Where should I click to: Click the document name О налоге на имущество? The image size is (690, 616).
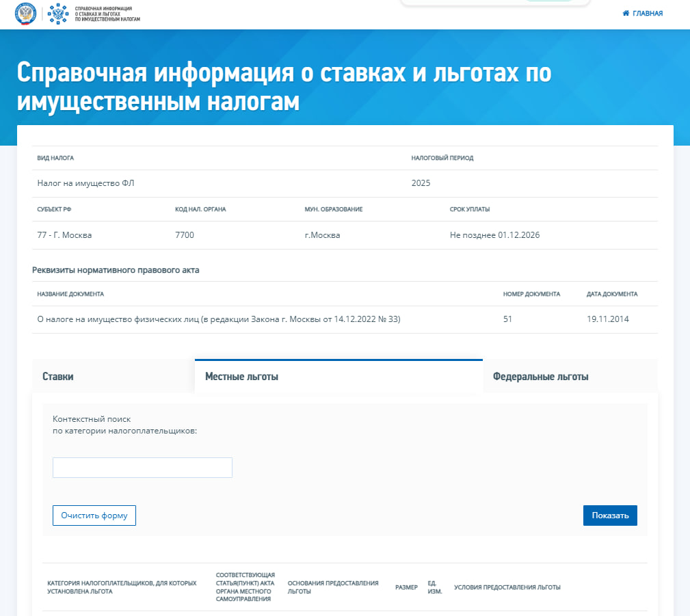pos(218,319)
